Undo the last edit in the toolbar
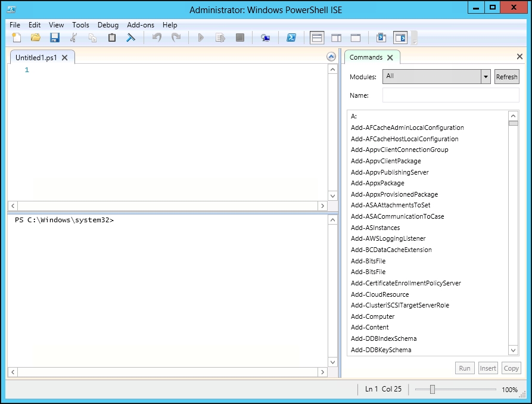532x404 pixels. point(157,38)
